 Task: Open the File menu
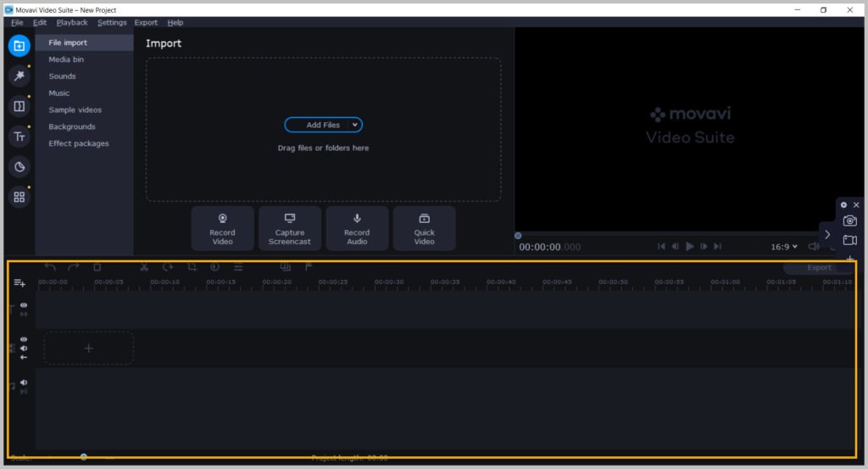[17, 23]
